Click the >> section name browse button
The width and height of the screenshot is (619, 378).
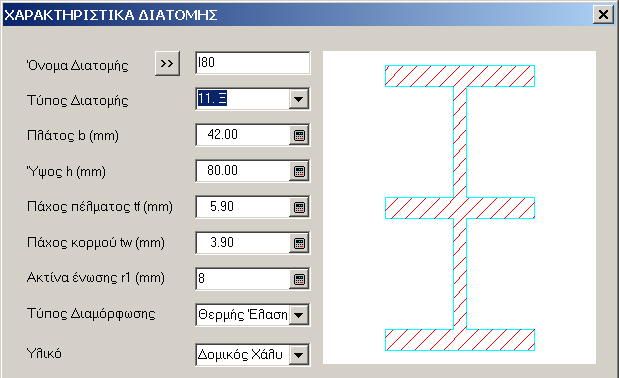coord(167,63)
